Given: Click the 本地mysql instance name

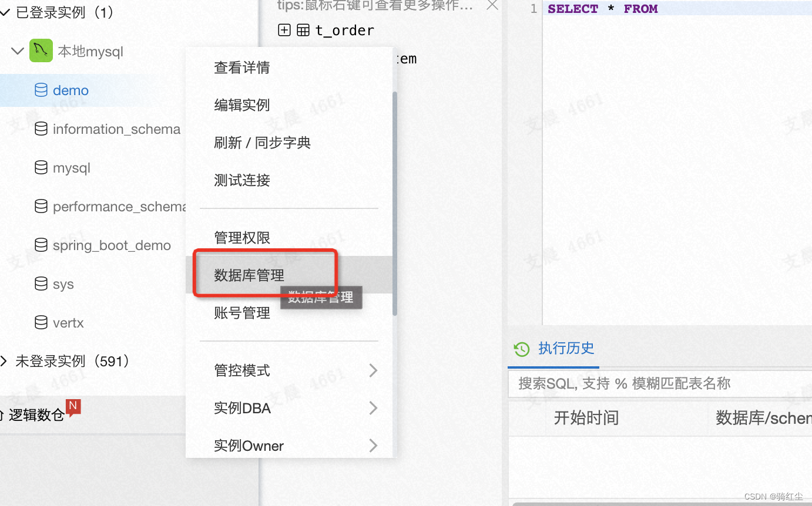Looking at the screenshot, I should pos(90,52).
